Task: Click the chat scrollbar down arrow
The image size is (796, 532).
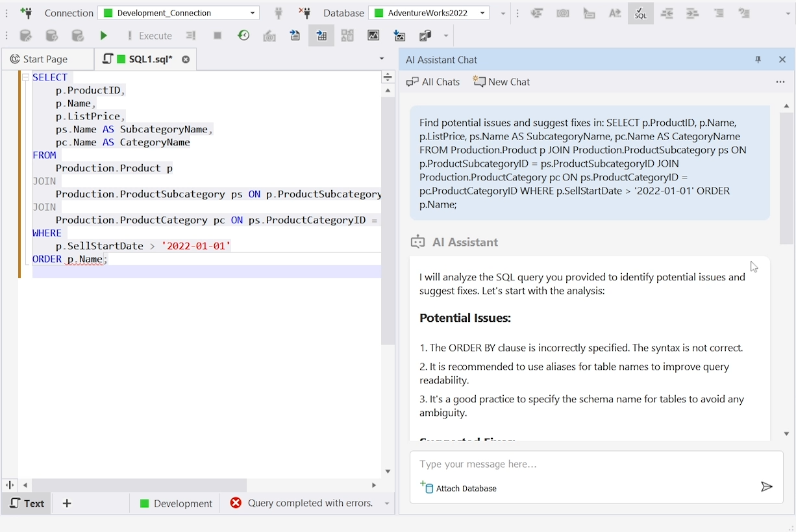Action: coord(787,433)
